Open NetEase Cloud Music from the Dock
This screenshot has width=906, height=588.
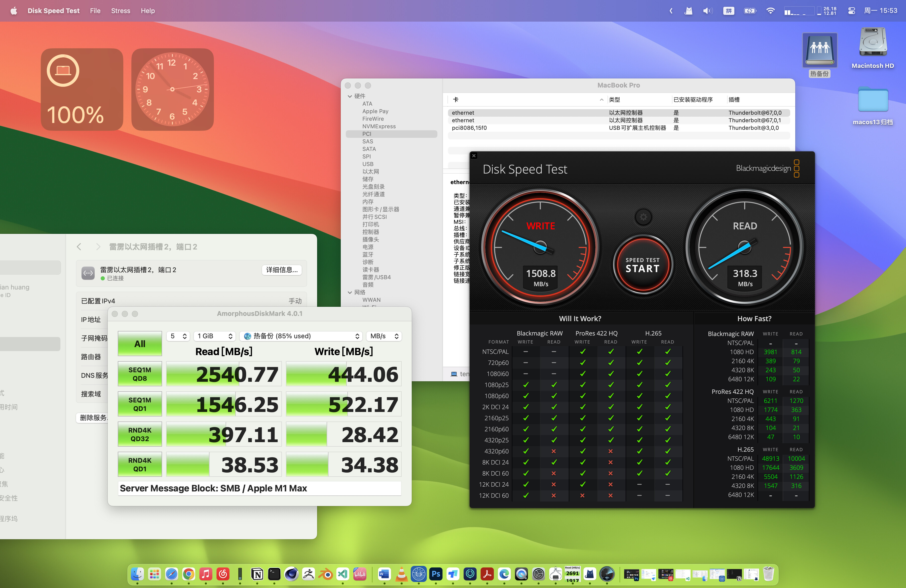tap(223, 574)
